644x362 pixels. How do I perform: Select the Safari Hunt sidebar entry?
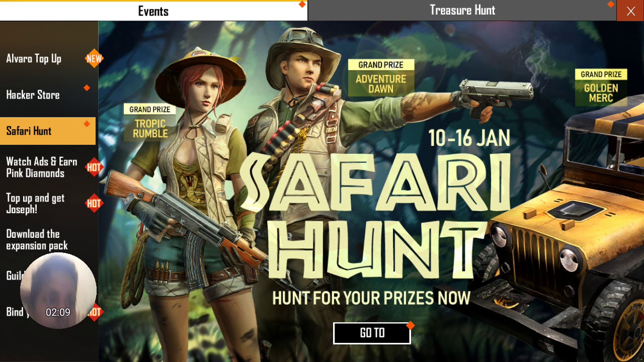[x=48, y=131]
